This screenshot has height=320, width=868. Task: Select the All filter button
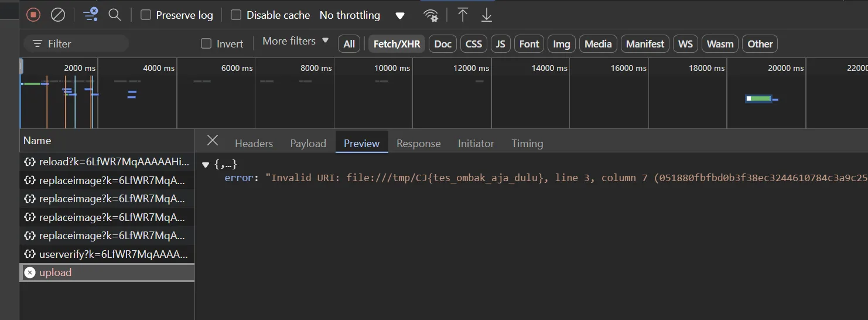click(349, 44)
